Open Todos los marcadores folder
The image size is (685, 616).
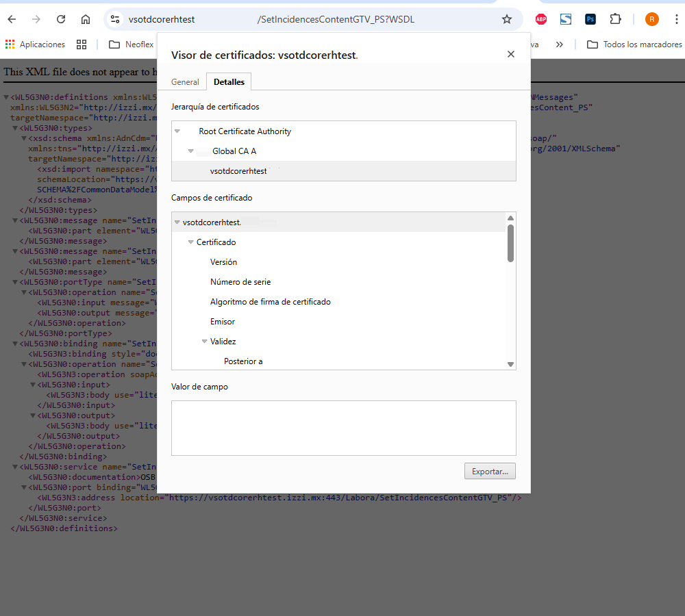pos(634,44)
